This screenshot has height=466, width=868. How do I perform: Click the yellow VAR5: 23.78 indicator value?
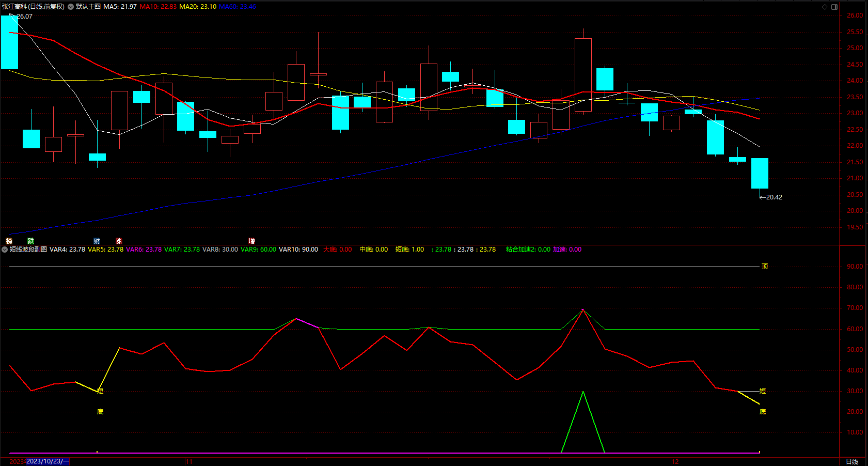pyautogui.click(x=106, y=250)
